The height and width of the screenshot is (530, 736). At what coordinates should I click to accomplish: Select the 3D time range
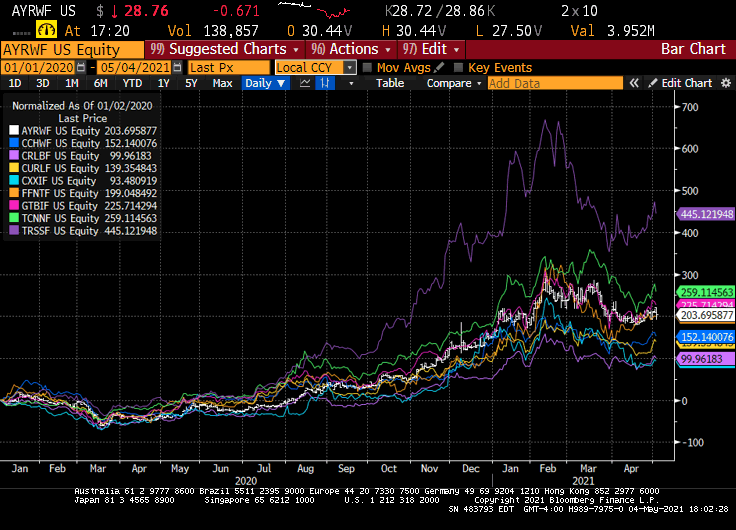43,83
